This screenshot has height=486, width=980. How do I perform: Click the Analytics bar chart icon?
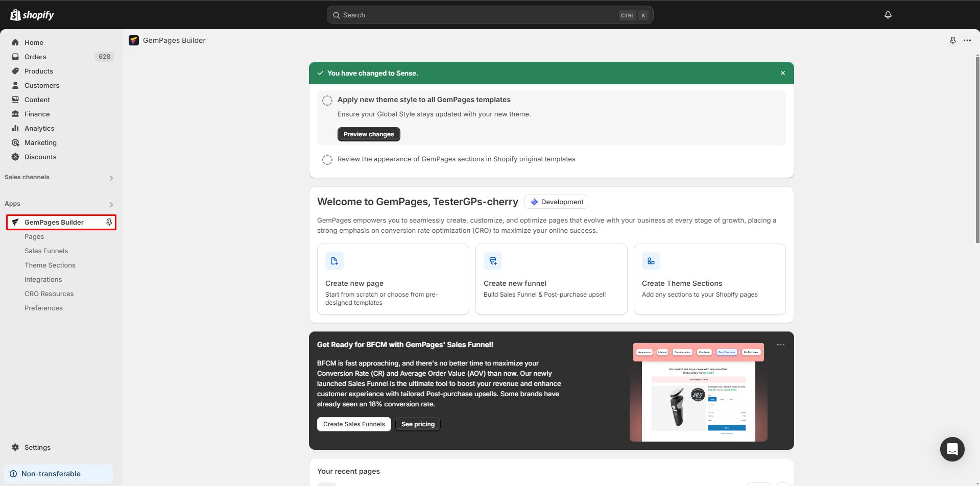15,128
